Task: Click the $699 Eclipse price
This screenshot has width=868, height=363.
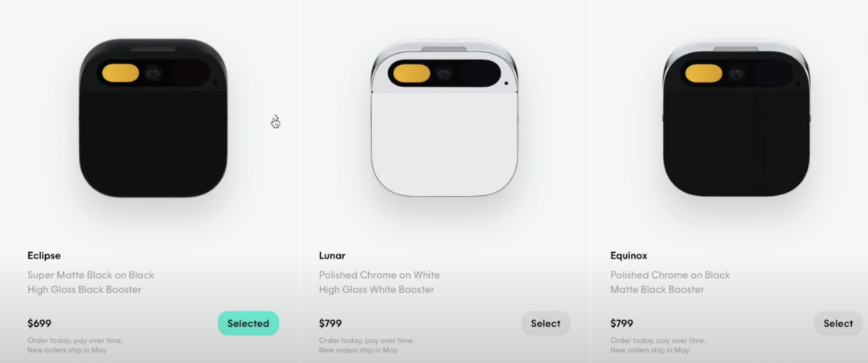Action: pyautogui.click(x=39, y=323)
